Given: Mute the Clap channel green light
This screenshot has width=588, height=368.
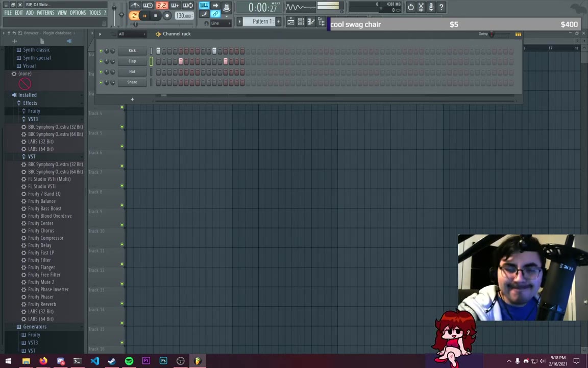Looking at the screenshot, I should (x=101, y=61).
